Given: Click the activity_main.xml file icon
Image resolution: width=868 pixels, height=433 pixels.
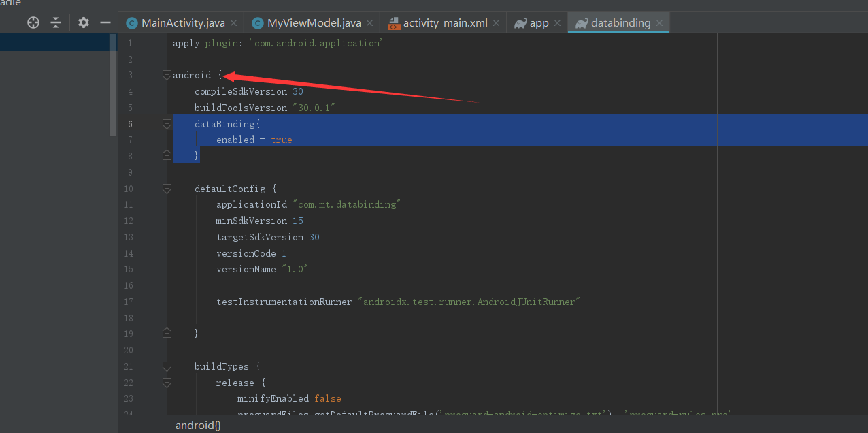Looking at the screenshot, I should 394,24.
